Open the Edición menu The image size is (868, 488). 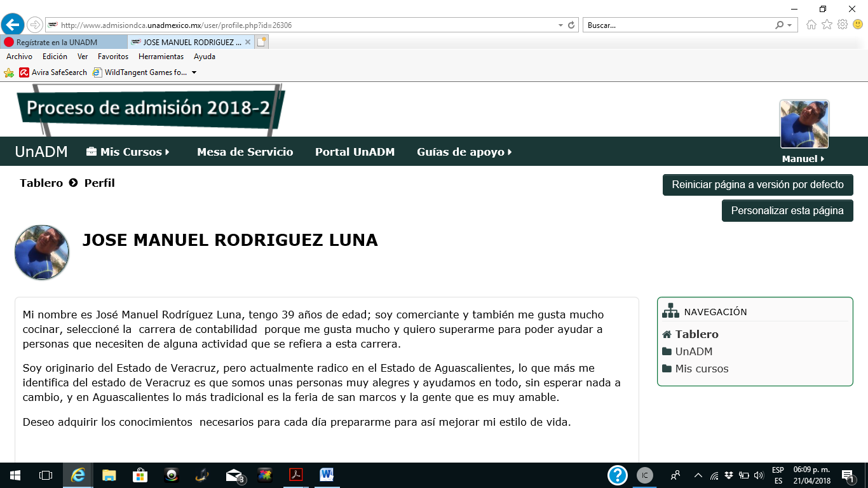tap(55, 57)
